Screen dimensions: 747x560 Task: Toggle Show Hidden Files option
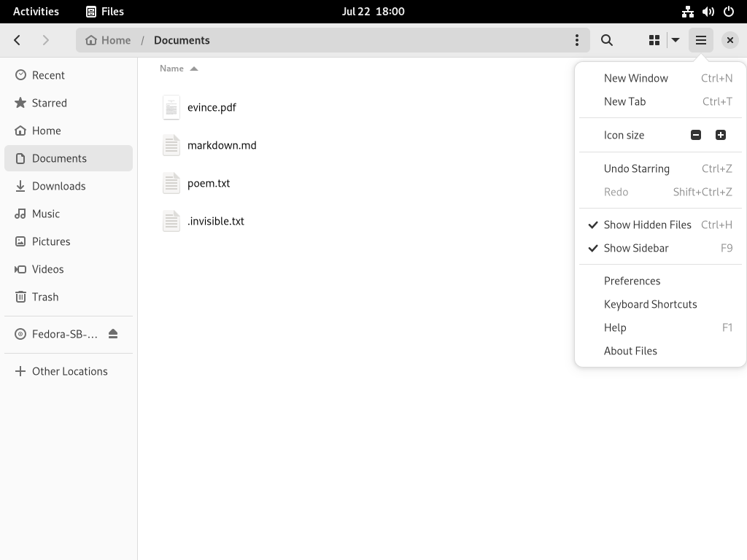[660, 225]
